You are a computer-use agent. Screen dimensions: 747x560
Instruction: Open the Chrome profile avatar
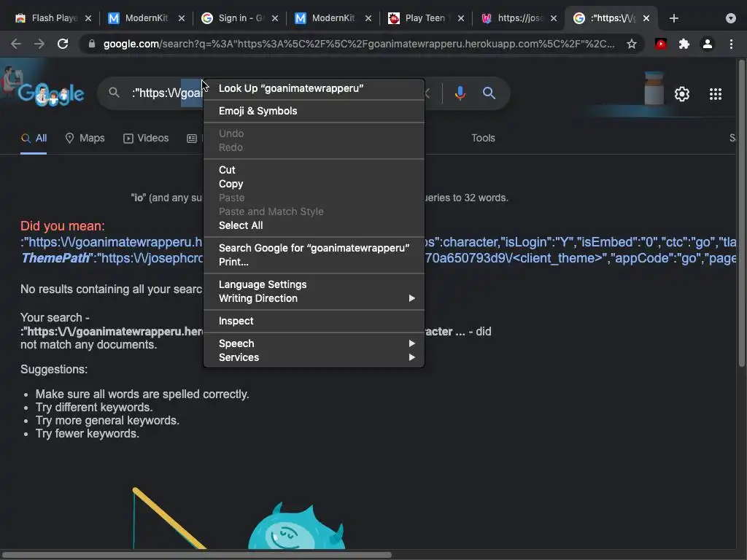[708, 44]
